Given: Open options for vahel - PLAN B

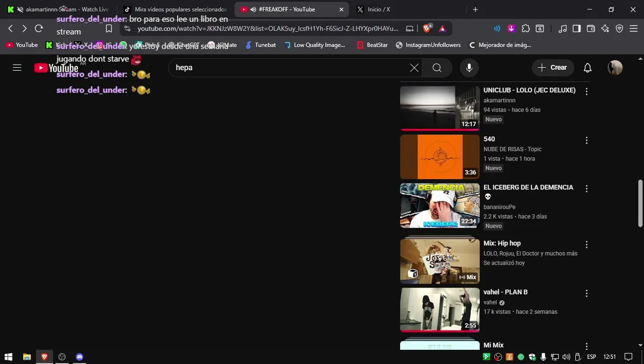Looking at the screenshot, I should click(586, 293).
